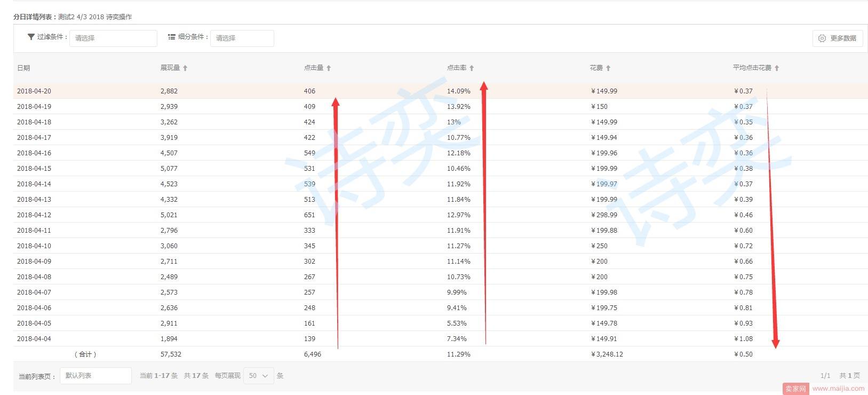Sort by 花费 arrow icon
The width and height of the screenshot is (868, 395).
point(608,68)
